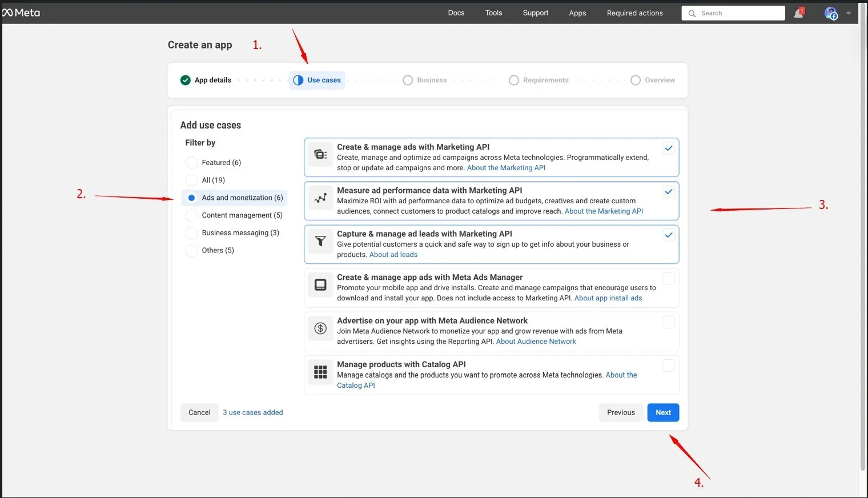868x498 pixels.
Task: Click the Capture ad leads funnel icon
Action: [x=320, y=241]
